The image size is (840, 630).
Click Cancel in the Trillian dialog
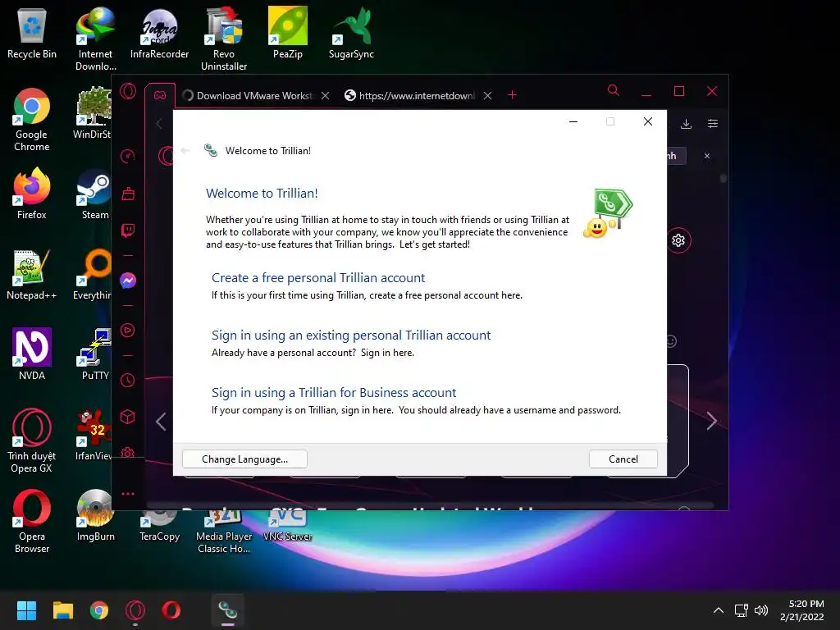623,459
